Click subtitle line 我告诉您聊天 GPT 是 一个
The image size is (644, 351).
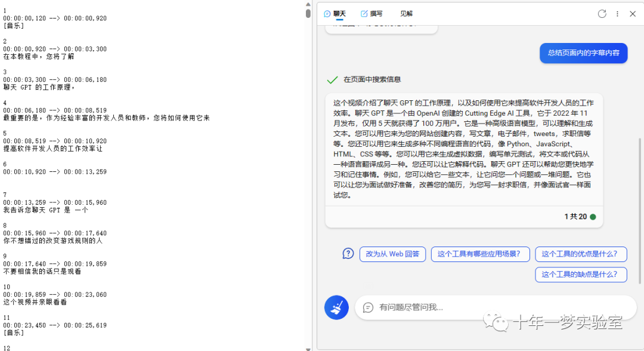pos(45,210)
